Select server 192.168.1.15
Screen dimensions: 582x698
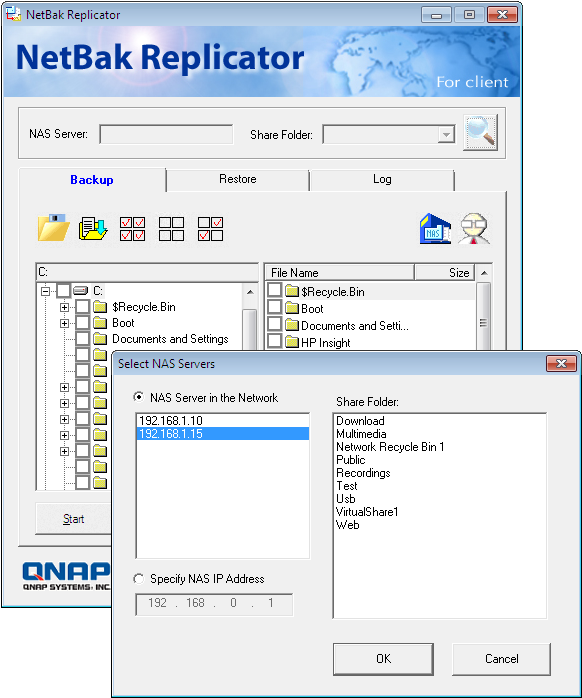point(223,434)
